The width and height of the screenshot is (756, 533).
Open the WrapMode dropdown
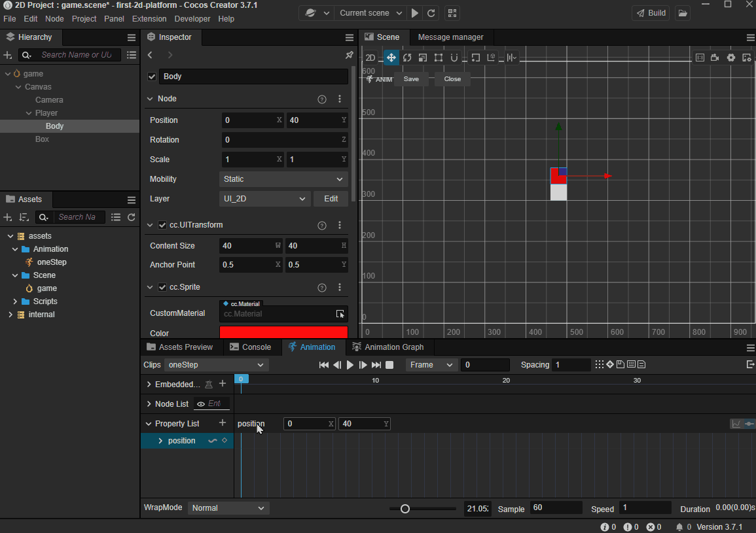tap(228, 508)
